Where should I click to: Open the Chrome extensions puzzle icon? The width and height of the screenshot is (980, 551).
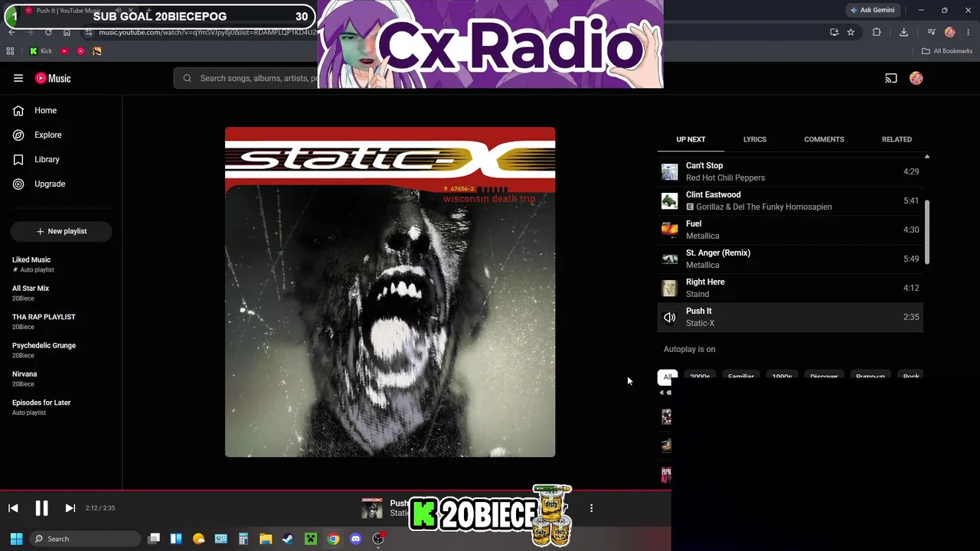[x=877, y=32]
